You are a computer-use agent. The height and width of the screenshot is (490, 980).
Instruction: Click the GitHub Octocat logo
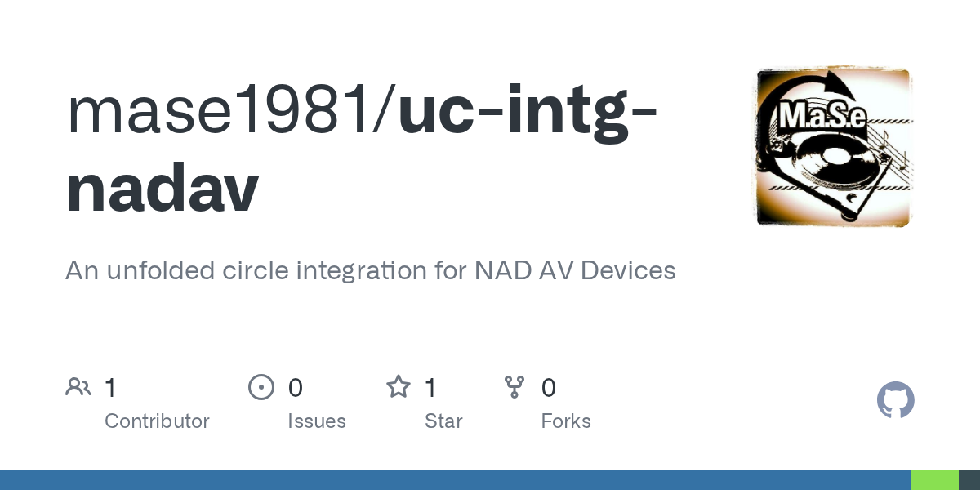pyautogui.click(x=895, y=400)
